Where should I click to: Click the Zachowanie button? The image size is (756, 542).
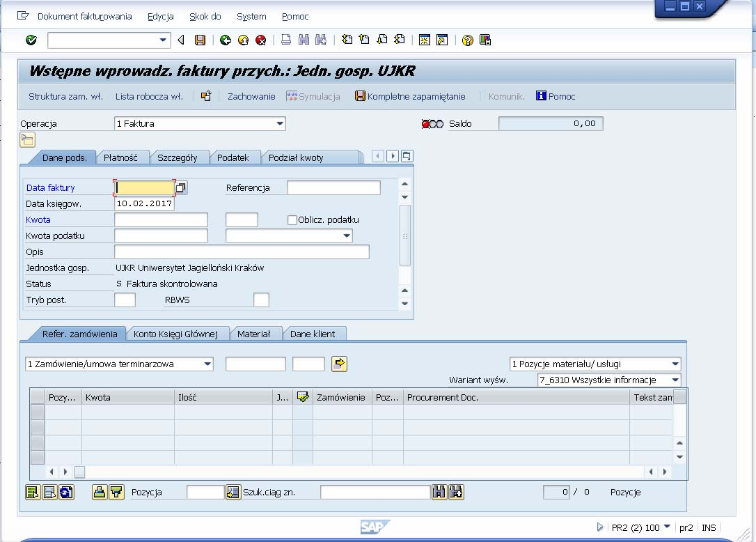251,97
